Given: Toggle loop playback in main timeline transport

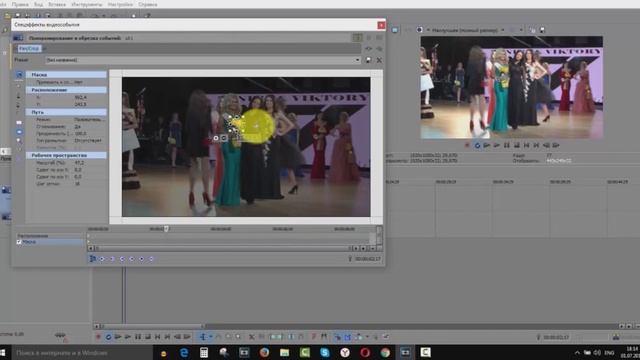Looking at the screenshot, I should click(108, 337).
